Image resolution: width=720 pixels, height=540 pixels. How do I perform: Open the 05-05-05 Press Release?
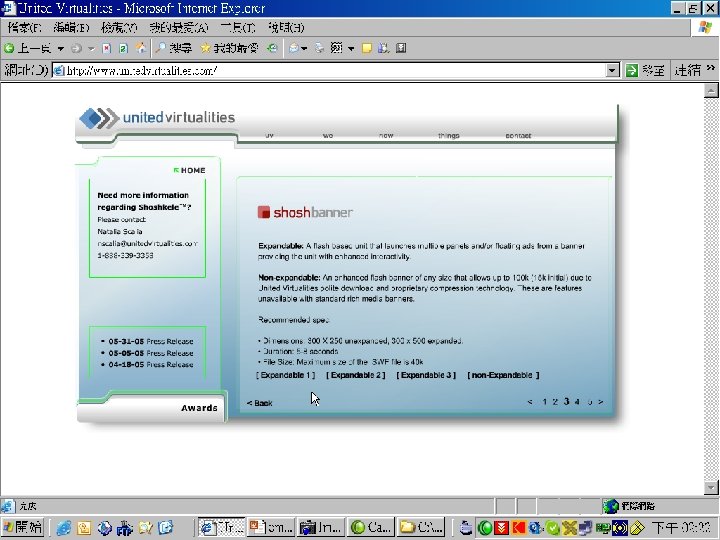click(151, 353)
